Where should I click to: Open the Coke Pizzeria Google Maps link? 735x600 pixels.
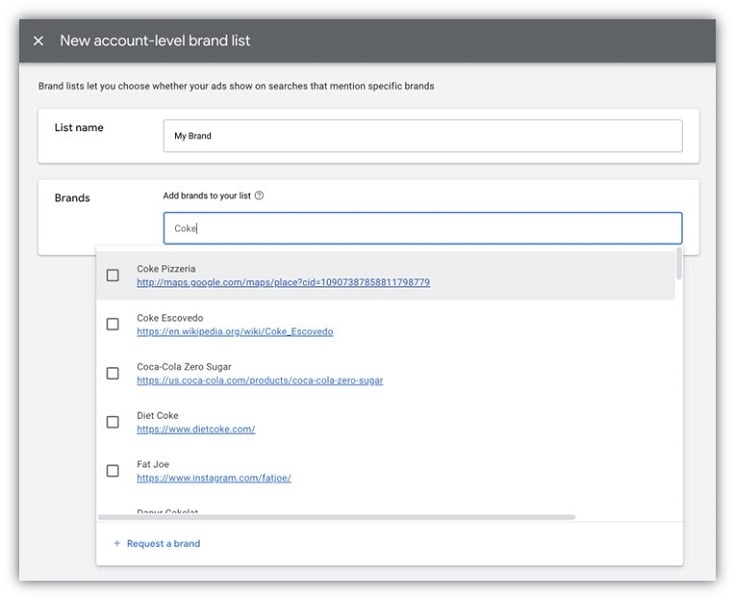[x=283, y=282]
